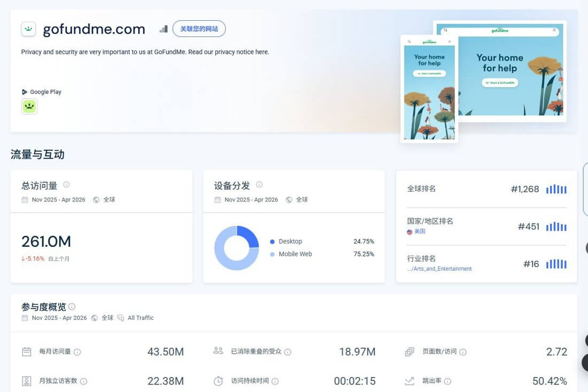Screen dimensions: 588x392
Task: Click the 关联您的网站 button
Action: (x=199, y=29)
